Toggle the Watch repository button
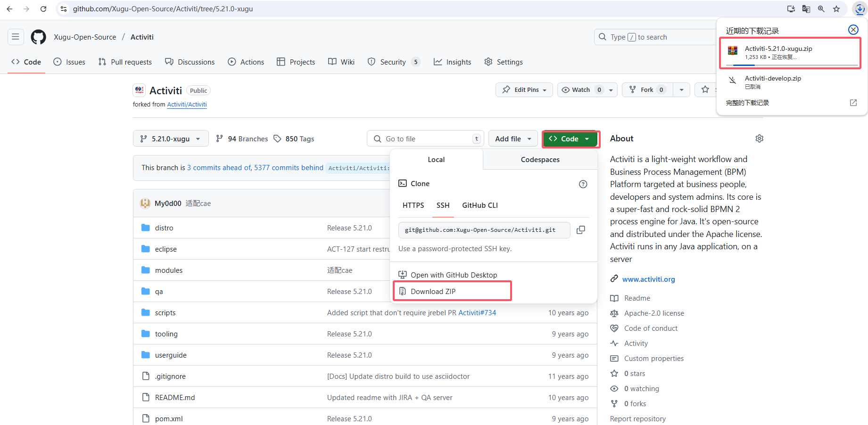Screen dimensions: 868x425 click(x=582, y=90)
